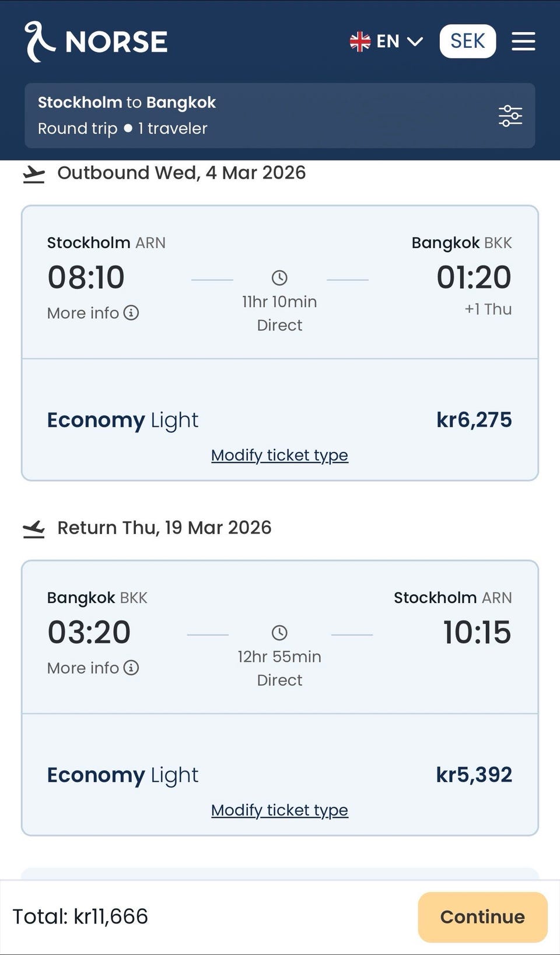
Task: Click the return landing plane icon
Action: (x=34, y=529)
